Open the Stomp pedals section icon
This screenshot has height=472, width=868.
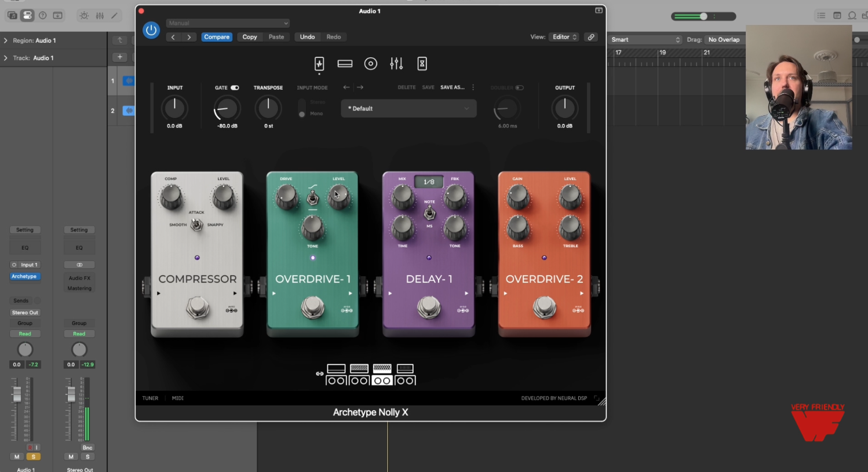click(x=319, y=64)
